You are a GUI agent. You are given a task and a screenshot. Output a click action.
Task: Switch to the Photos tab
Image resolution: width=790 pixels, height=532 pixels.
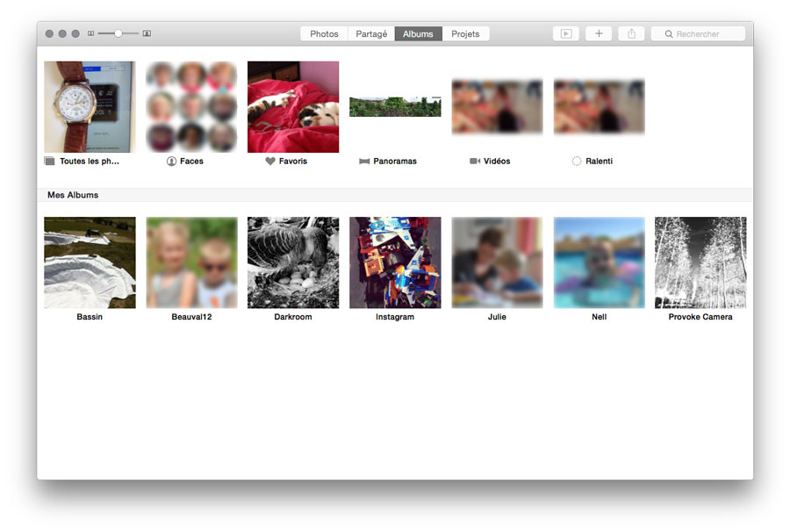coord(324,33)
